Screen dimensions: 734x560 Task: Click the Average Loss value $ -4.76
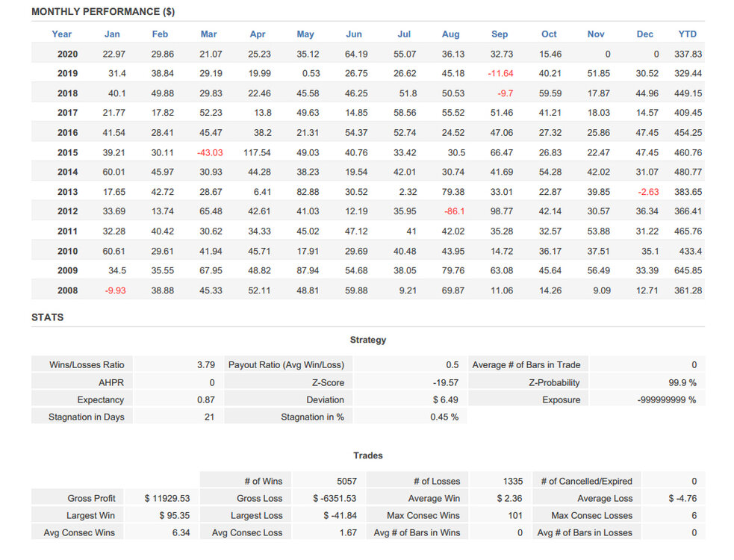point(682,499)
